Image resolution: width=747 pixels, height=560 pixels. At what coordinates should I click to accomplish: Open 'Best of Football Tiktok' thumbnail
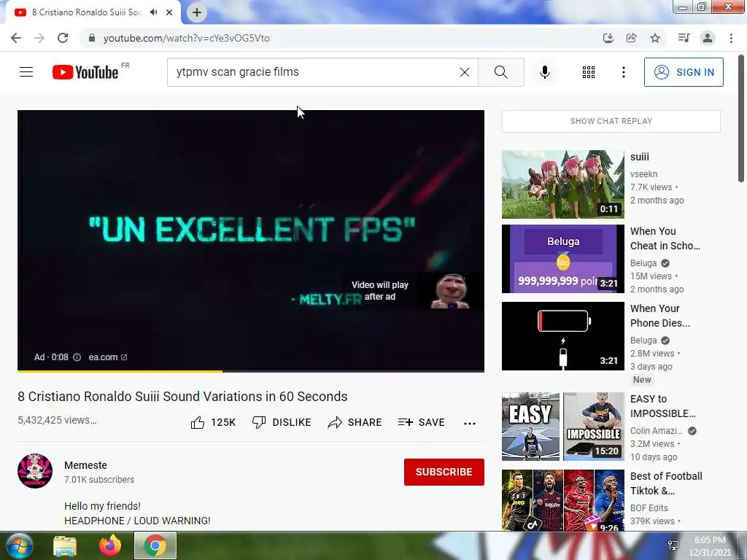click(x=562, y=500)
